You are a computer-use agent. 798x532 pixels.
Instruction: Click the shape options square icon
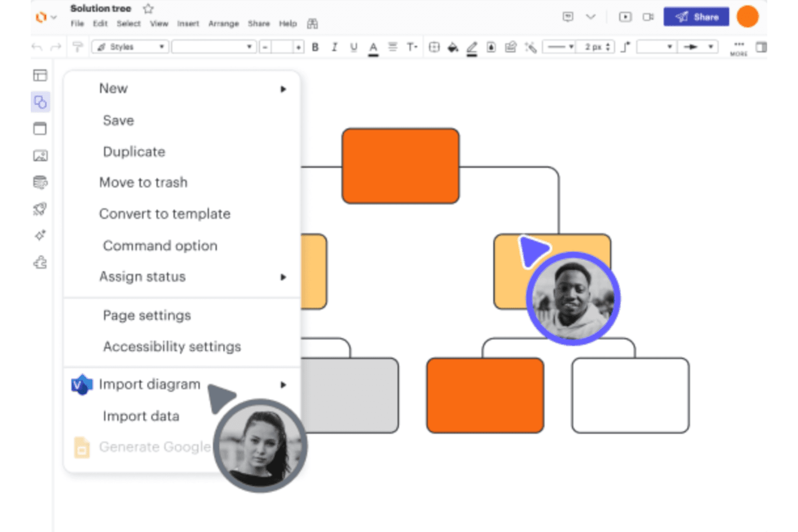click(x=434, y=47)
